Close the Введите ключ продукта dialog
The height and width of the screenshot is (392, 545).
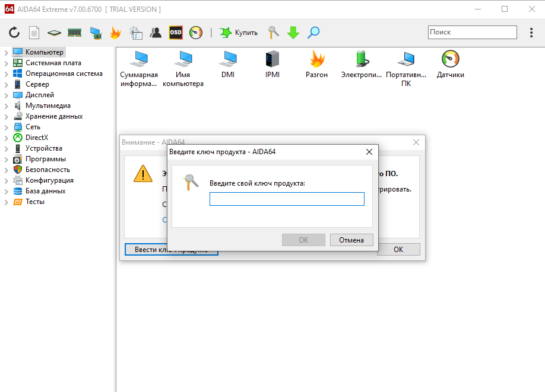tap(369, 152)
